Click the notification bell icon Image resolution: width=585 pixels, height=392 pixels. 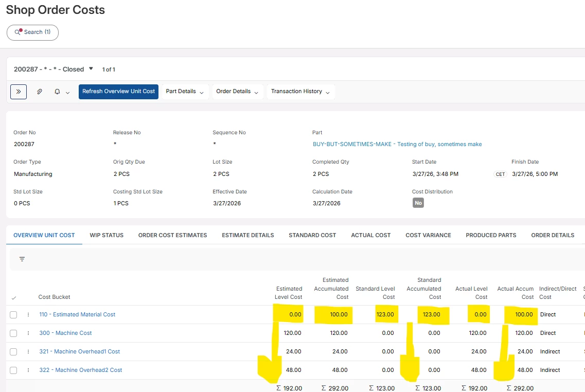pos(58,92)
